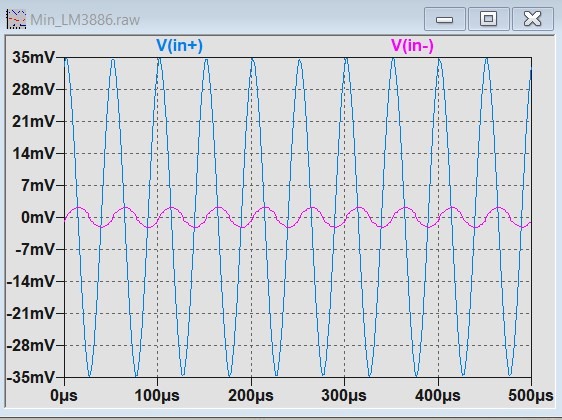Click the -35mV label on the vertical axis
The height and width of the screenshot is (420, 562).
[31, 377]
